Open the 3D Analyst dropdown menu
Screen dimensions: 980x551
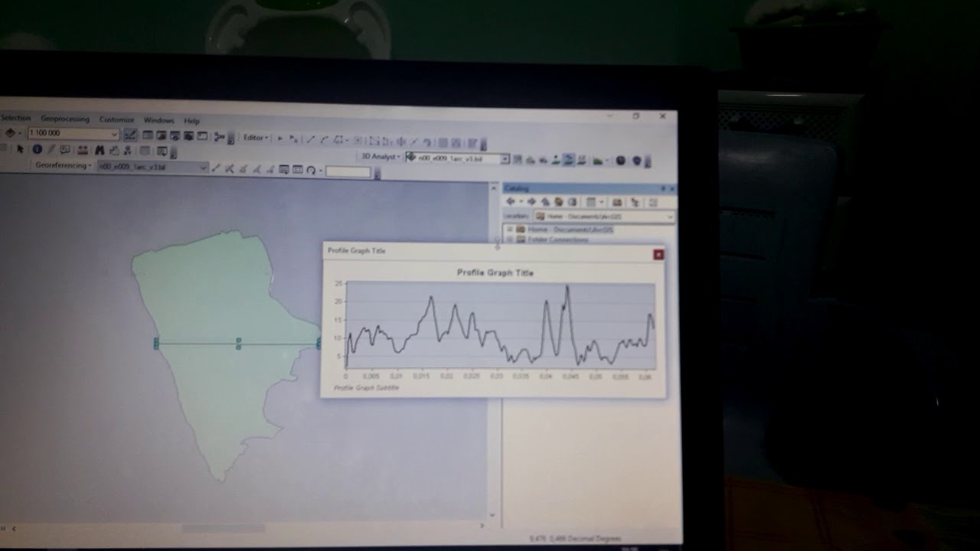381,157
